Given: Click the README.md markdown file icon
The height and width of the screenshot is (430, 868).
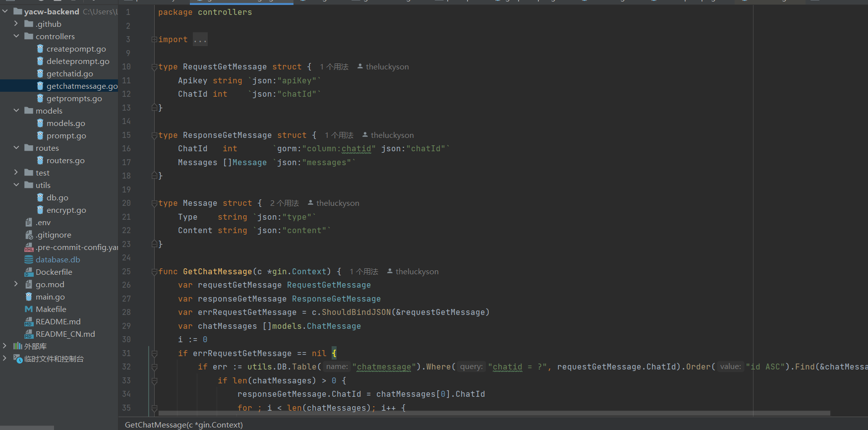Looking at the screenshot, I should click(29, 321).
